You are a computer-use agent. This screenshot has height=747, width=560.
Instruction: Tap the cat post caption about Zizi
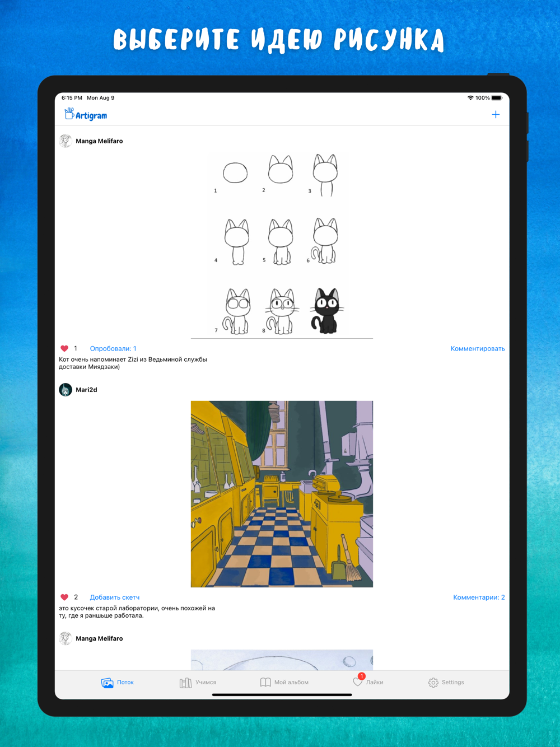133,363
